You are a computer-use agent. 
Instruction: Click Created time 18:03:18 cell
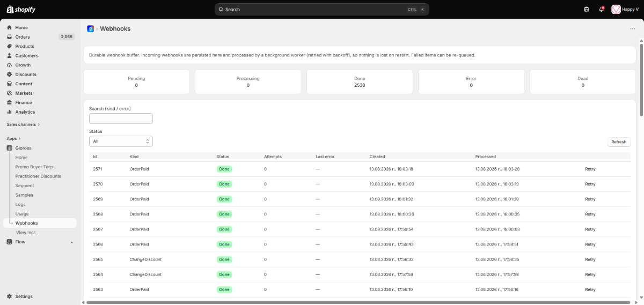pyautogui.click(x=391, y=169)
